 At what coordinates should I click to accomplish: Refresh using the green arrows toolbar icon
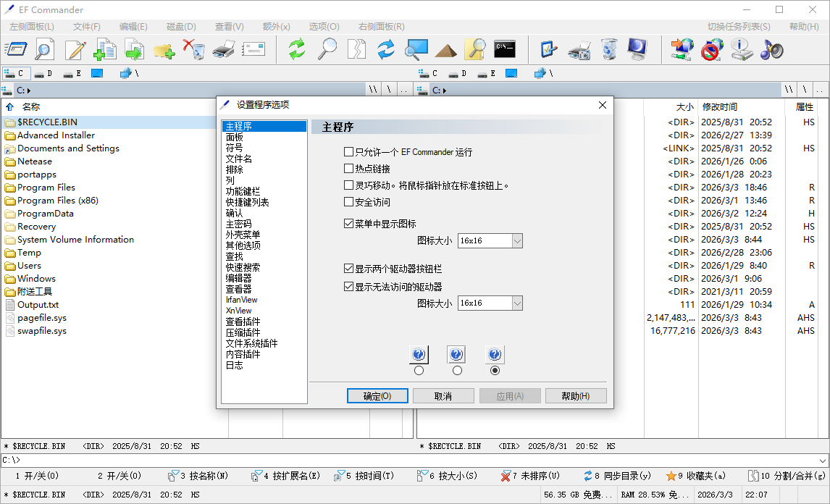298,49
